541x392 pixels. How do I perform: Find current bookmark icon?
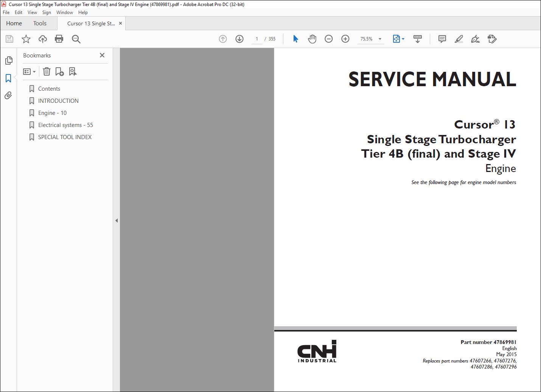pyautogui.click(x=73, y=71)
